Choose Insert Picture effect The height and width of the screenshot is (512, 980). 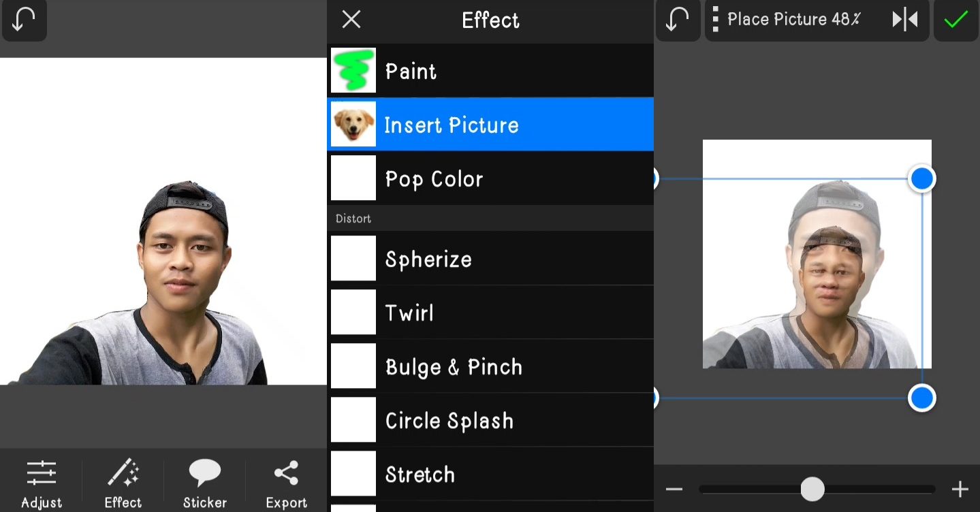490,125
